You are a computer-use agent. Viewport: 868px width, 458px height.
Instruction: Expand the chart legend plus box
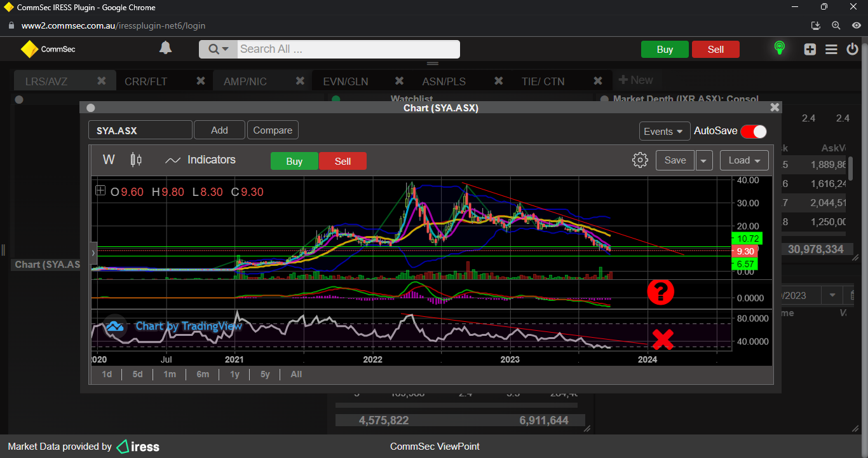pyautogui.click(x=100, y=190)
